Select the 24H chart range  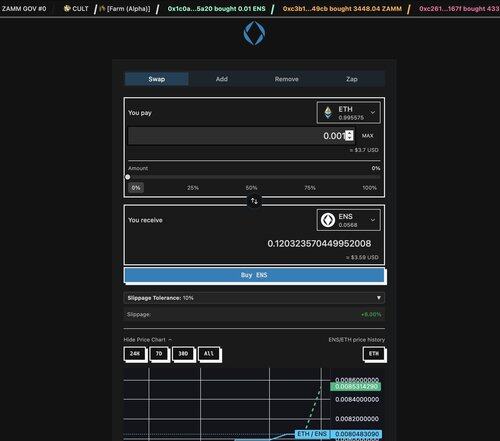(x=135, y=354)
